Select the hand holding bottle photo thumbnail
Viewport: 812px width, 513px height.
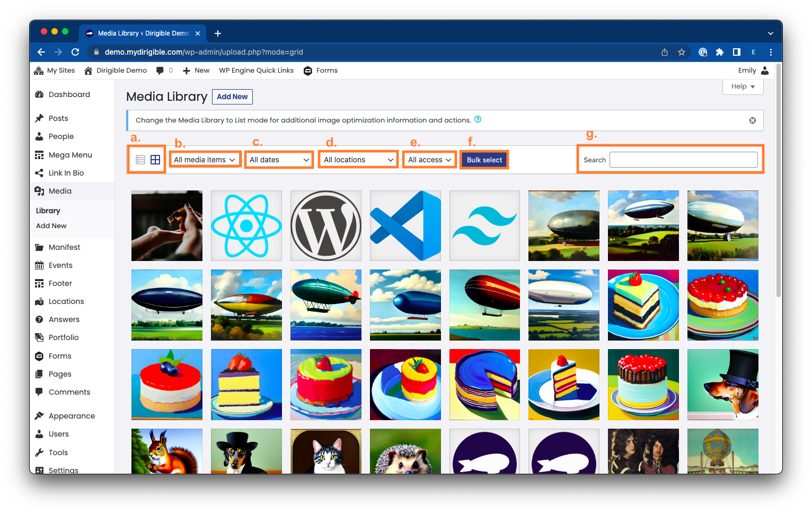[x=167, y=225]
